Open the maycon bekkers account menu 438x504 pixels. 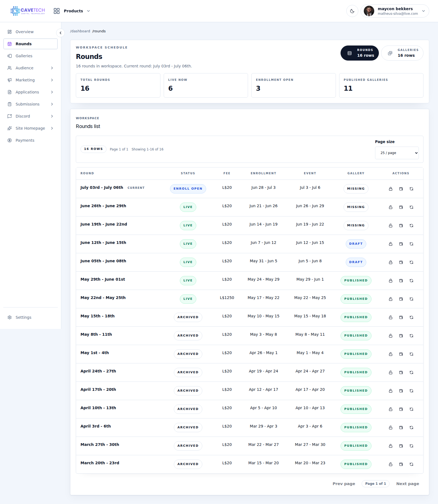click(395, 11)
